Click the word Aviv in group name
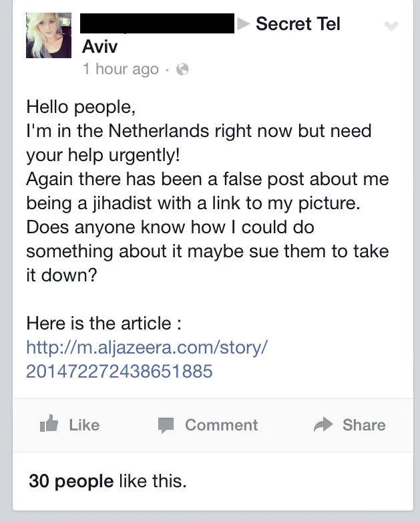This screenshot has width=420, height=522. 99,46
